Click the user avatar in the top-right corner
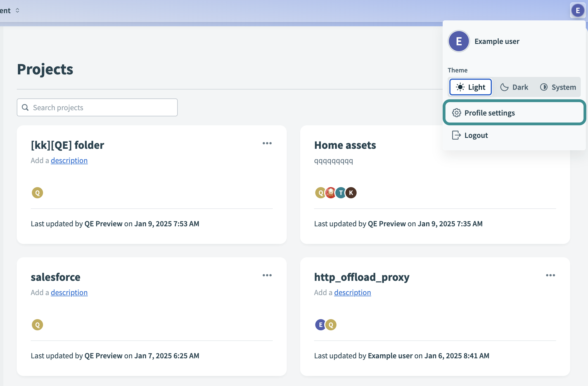This screenshot has height=386, width=588. [x=578, y=11]
